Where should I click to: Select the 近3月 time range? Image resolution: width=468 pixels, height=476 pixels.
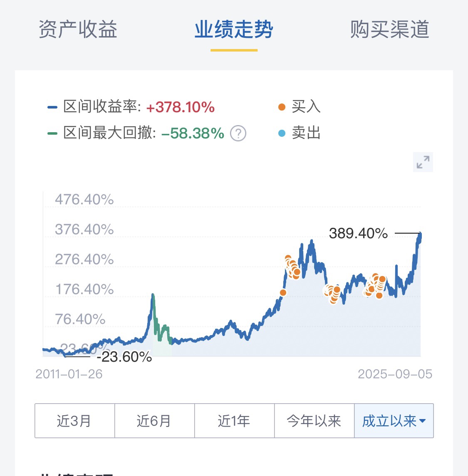click(75, 421)
